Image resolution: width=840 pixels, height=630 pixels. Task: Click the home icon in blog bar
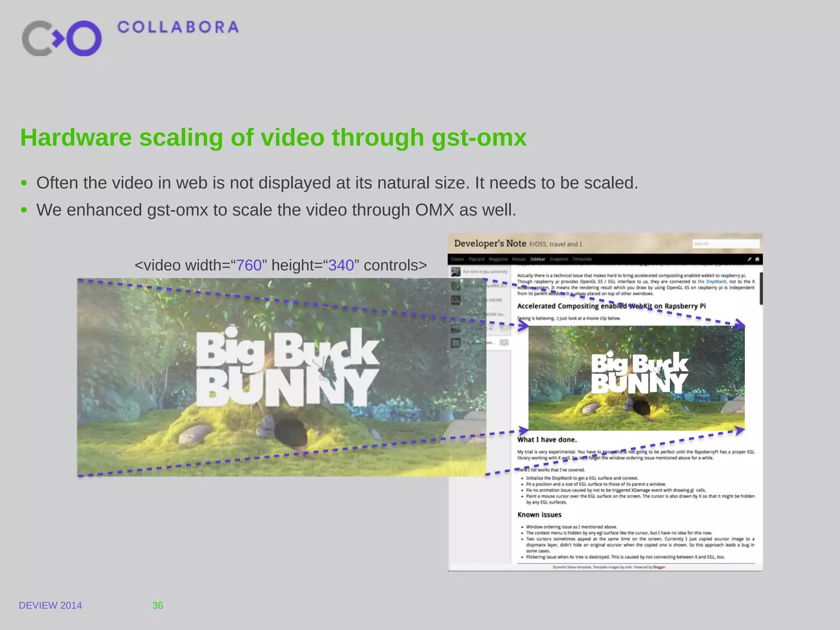[x=757, y=259]
